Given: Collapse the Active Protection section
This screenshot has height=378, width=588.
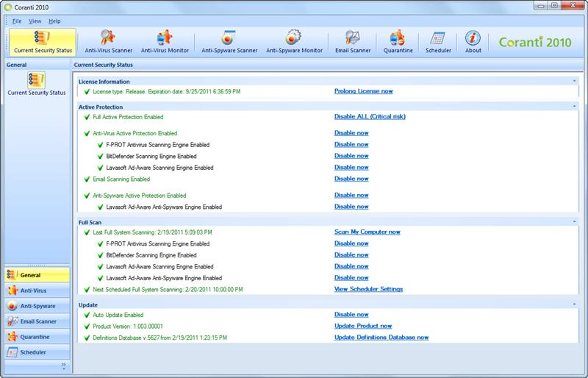Looking at the screenshot, I should pos(574,107).
